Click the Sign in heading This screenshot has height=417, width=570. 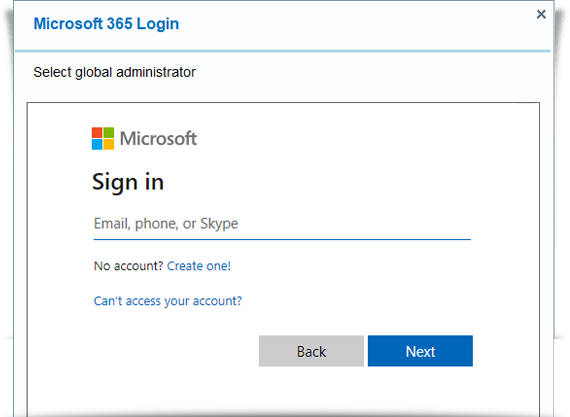pos(128,182)
